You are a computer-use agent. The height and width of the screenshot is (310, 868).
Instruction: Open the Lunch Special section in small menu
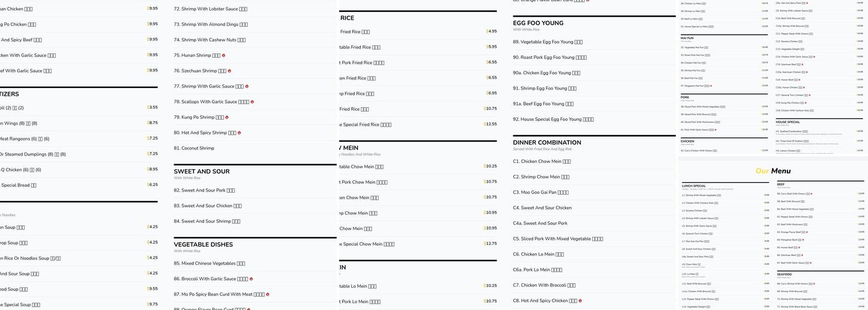click(694, 186)
